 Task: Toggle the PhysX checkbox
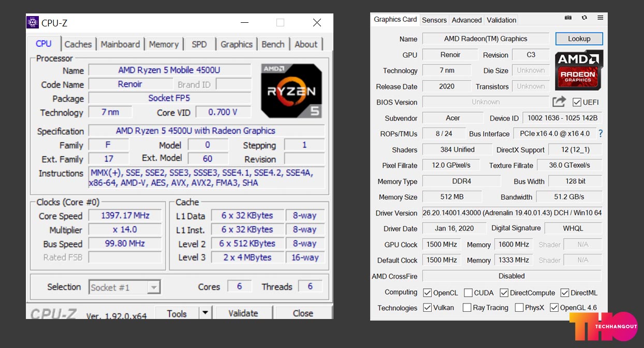click(519, 308)
